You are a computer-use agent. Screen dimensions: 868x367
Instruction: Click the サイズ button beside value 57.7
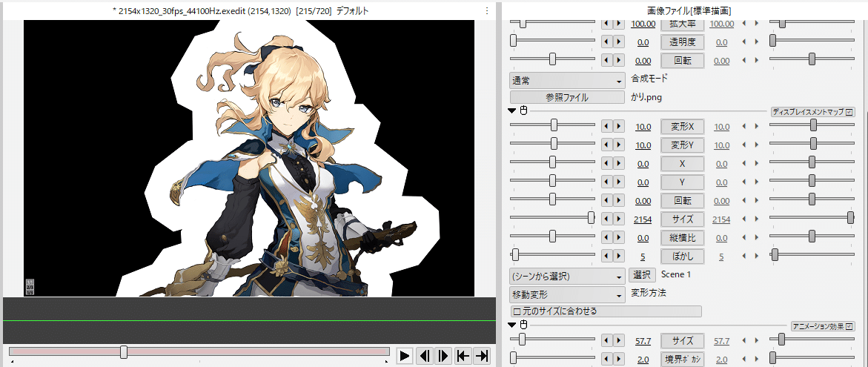(x=683, y=341)
